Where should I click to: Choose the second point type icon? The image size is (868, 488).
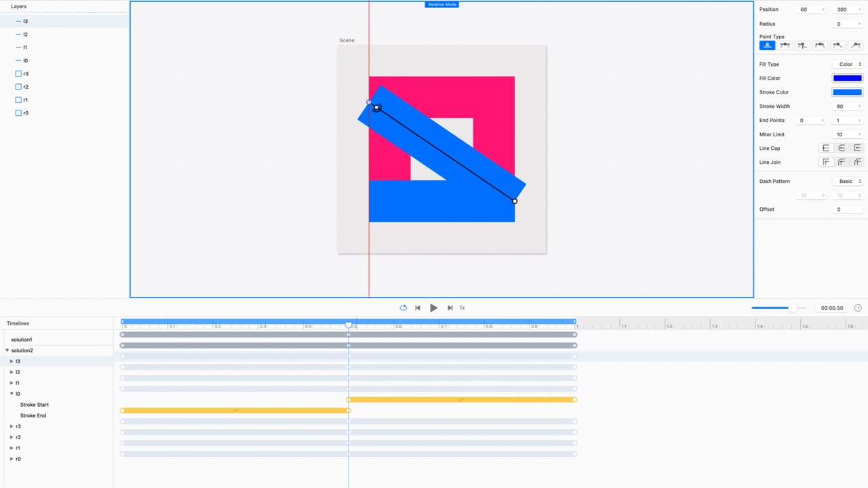coord(785,45)
